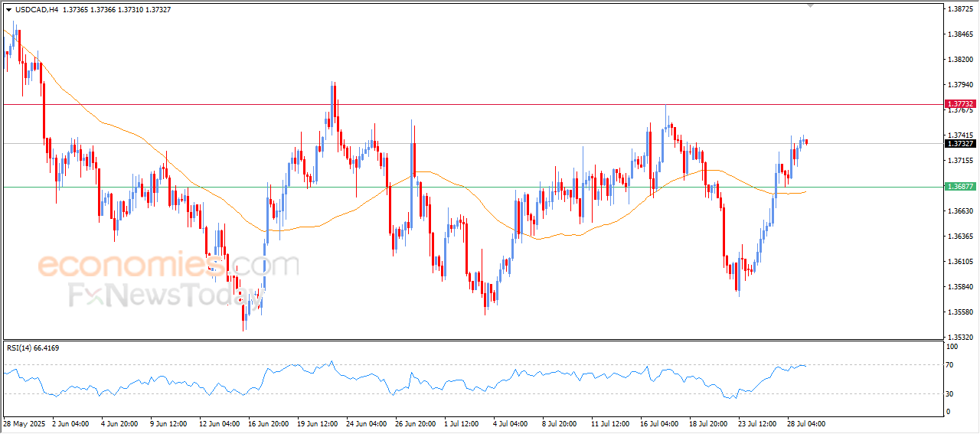Click the 28 Jul 04:00 time label
This screenshot has height=434, width=980.
[808, 423]
